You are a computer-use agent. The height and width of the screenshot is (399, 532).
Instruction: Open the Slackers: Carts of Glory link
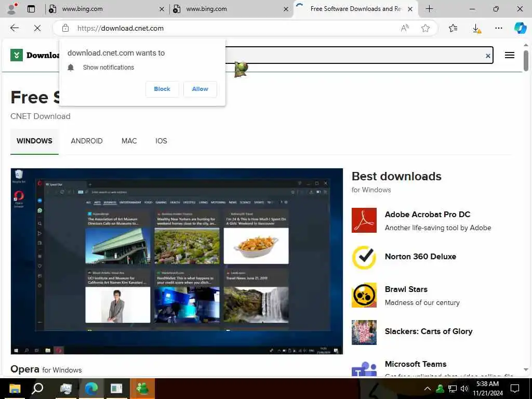[x=429, y=331]
